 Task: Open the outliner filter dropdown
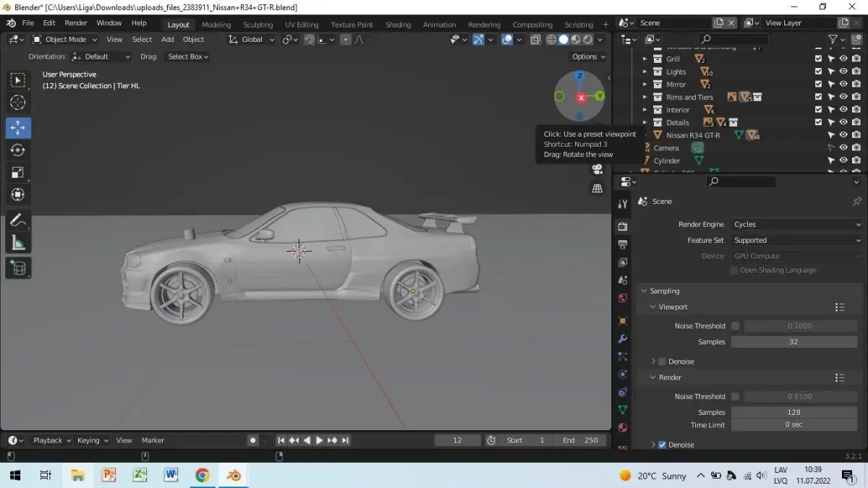[837, 39]
